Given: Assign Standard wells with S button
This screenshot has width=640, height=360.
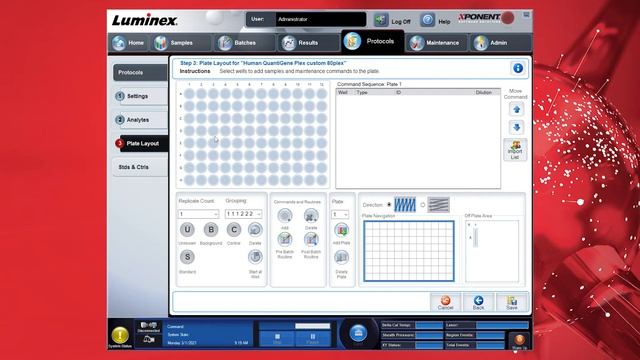Looking at the screenshot, I should [x=187, y=257].
